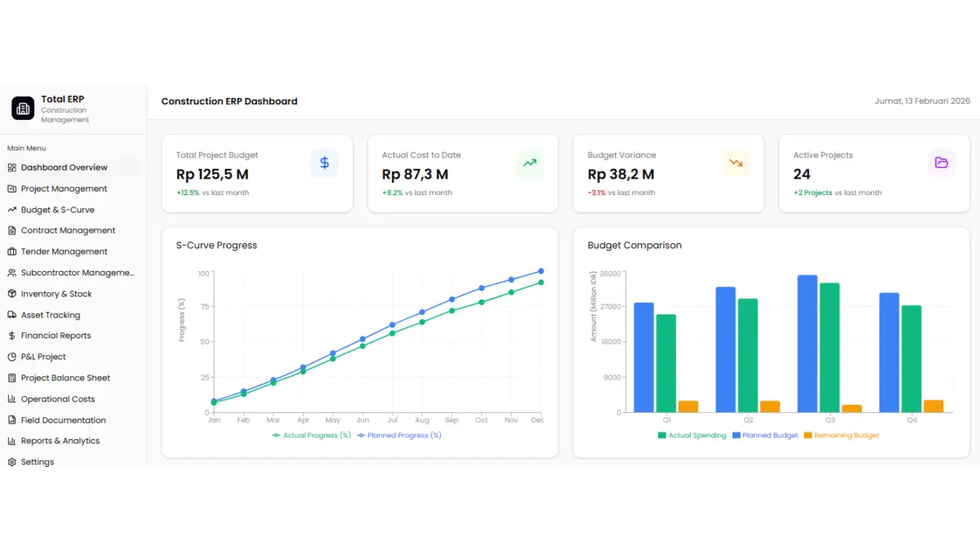Open the Tender Management page
This screenshot has height=551, width=980.
[64, 251]
